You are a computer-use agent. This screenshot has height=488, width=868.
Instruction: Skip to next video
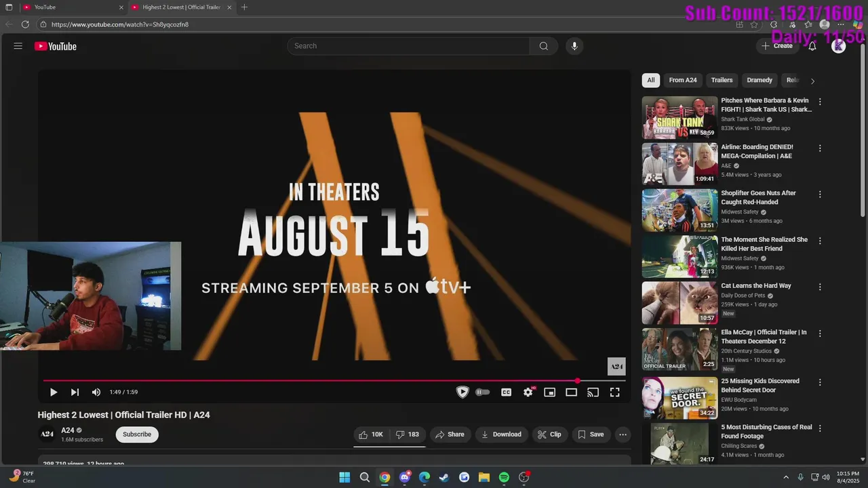tap(75, 392)
